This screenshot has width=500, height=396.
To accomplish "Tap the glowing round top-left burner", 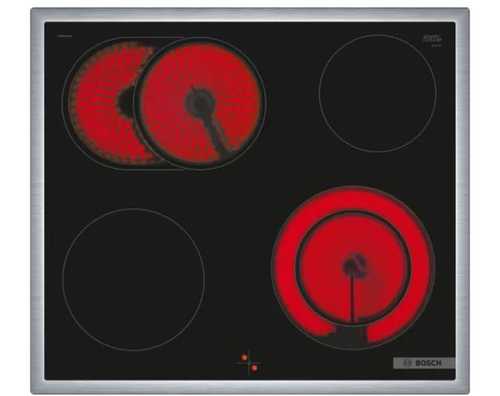I will (200, 103).
